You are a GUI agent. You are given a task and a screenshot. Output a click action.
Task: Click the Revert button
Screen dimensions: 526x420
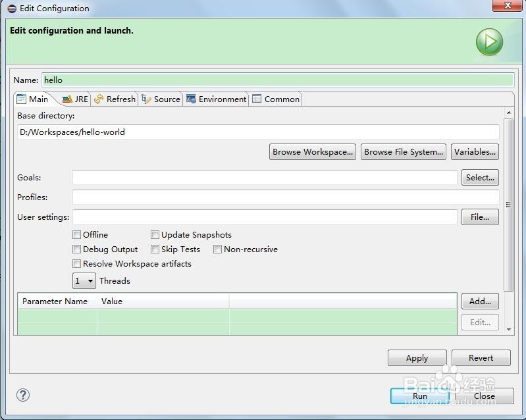[x=481, y=358]
